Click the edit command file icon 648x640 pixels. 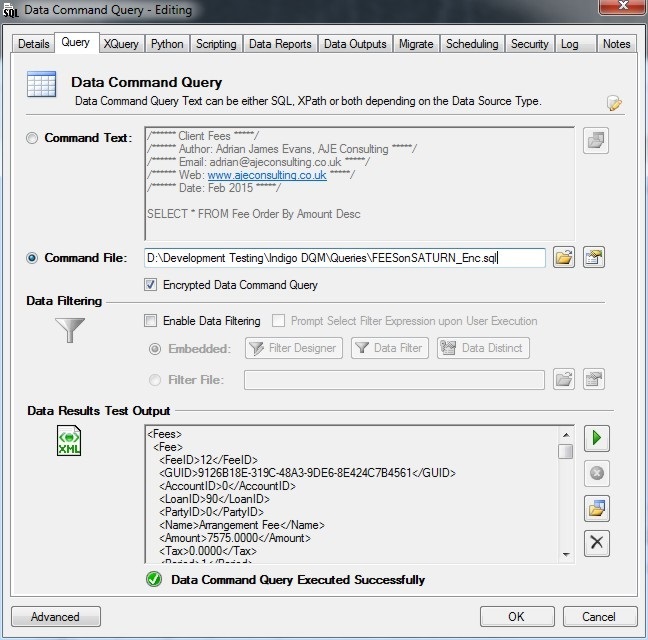595,258
